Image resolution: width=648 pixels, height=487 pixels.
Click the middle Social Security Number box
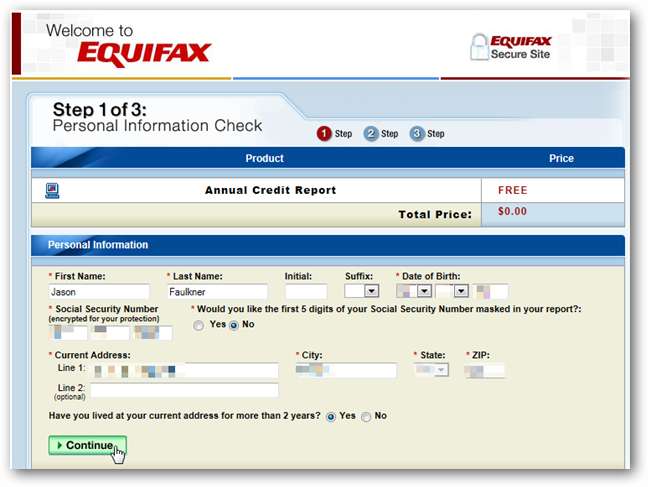coord(110,333)
